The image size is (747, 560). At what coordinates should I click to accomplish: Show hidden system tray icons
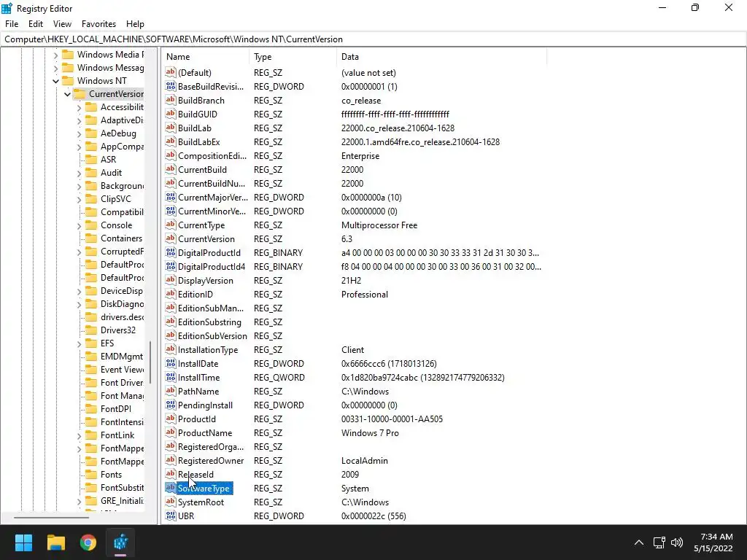coord(639,542)
